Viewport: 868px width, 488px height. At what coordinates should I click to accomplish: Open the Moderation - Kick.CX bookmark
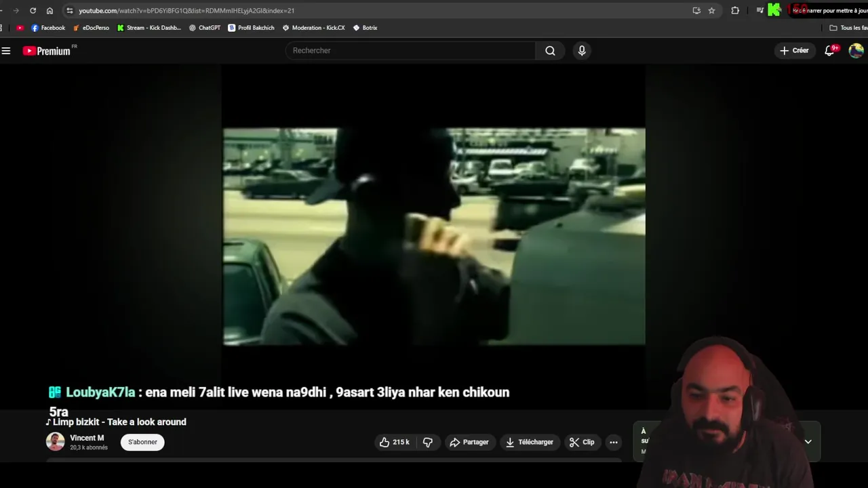[x=313, y=28]
